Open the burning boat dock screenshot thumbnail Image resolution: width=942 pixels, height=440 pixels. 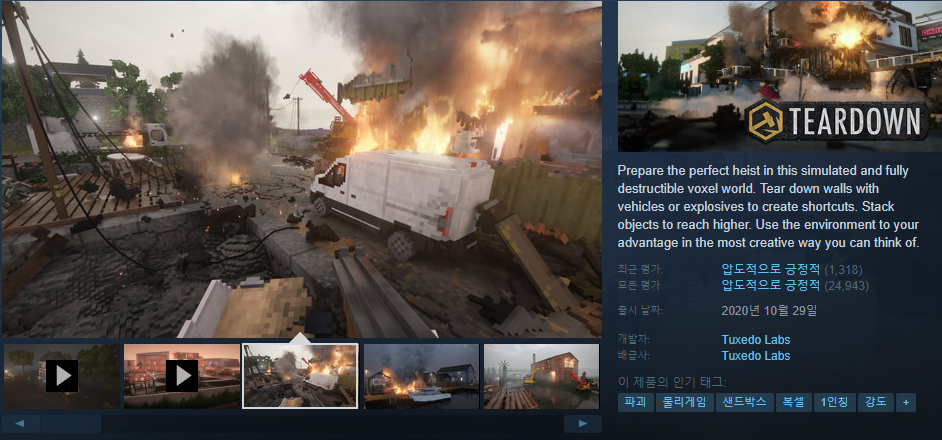pyautogui.click(x=421, y=376)
